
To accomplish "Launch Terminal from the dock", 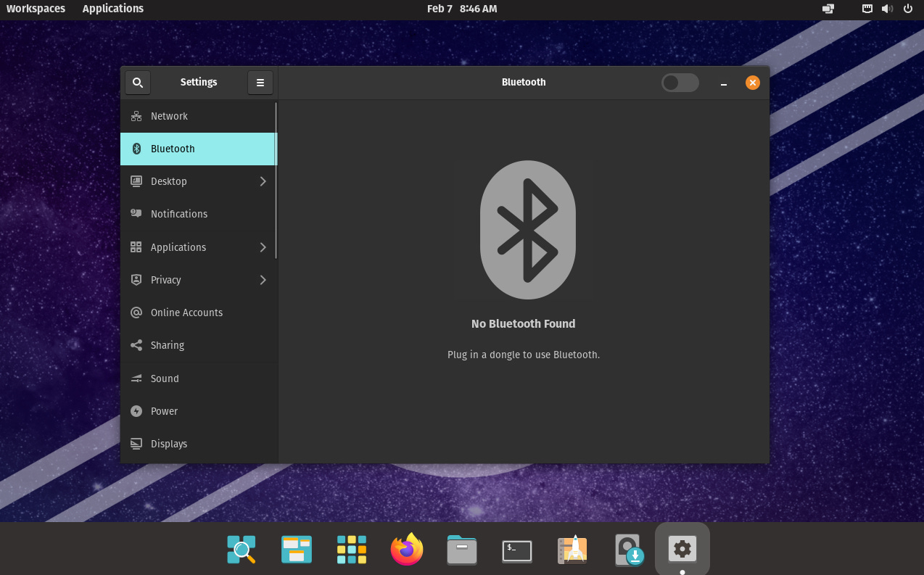I will tap(517, 550).
